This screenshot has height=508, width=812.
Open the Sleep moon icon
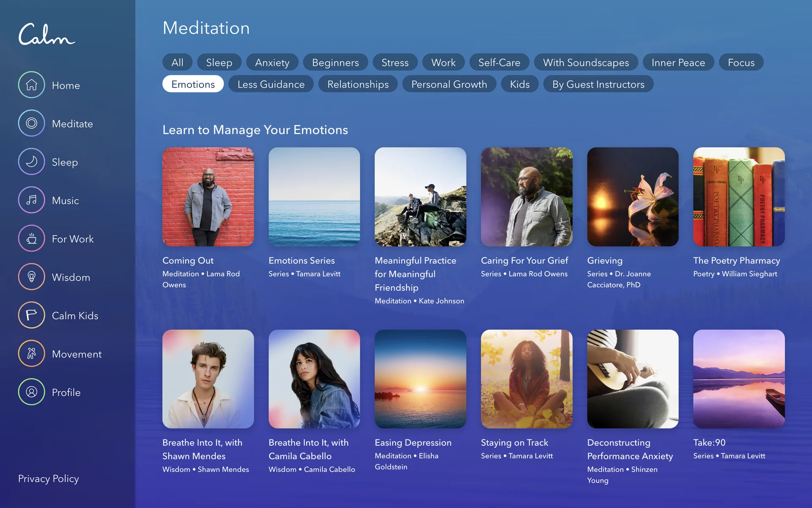(x=31, y=162)
